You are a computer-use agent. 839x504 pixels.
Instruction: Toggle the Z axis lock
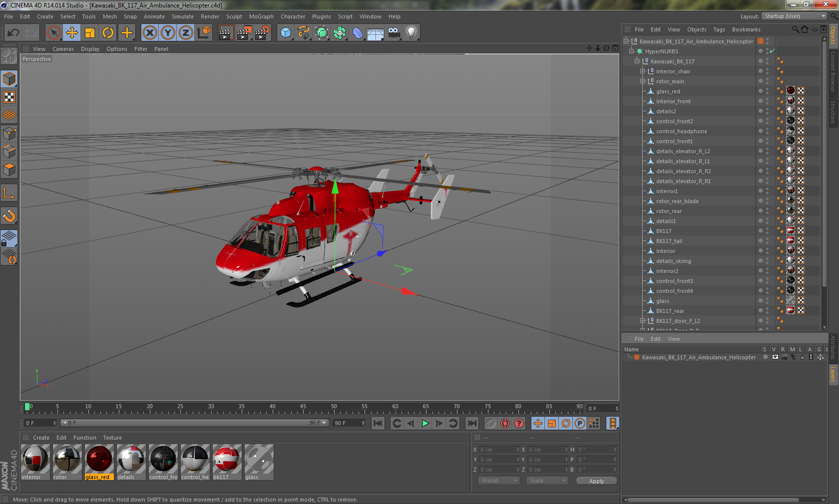point(186,33)
